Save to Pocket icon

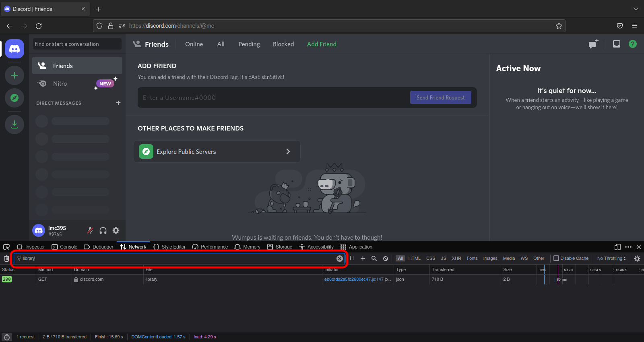[620, 26]
